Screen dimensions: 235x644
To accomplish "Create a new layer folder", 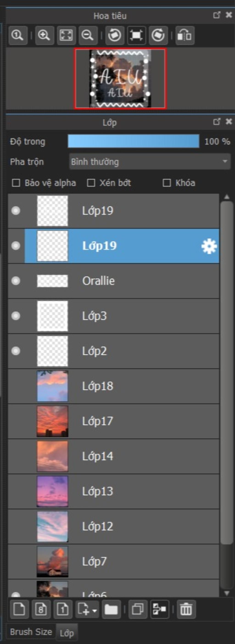I will pyautogui.click(x=111, y=609).
